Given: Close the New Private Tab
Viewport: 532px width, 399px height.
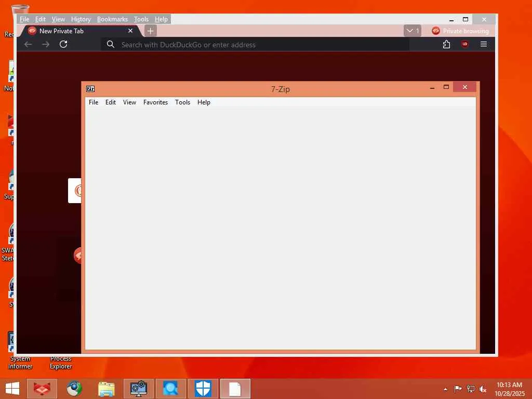Looking at the screenshot, I should click(130, 31).
